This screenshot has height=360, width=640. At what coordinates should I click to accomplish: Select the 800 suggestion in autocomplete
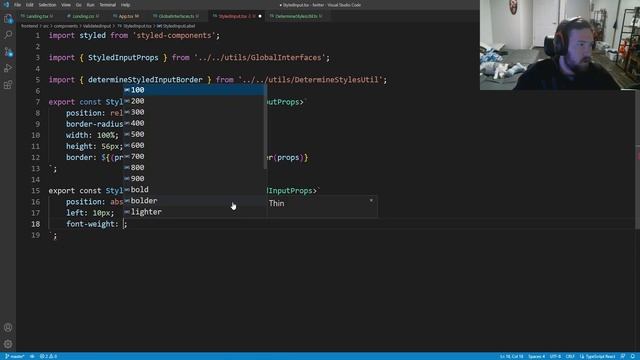(x=194, y=167)
